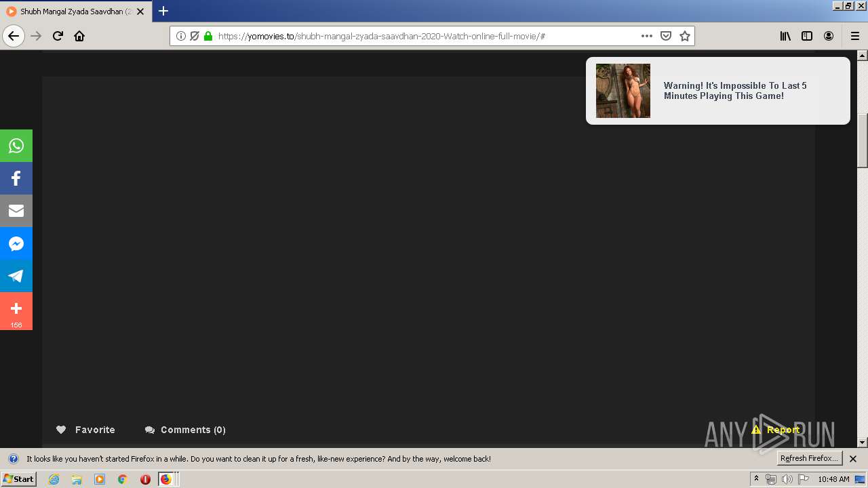Open page actions three-dots menu

click(647, 36)
